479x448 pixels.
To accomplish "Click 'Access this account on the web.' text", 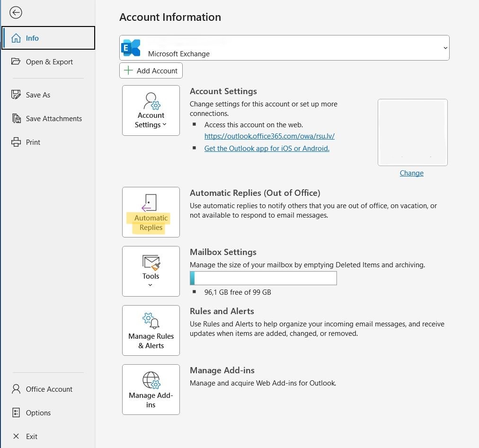I will tap(254, 125).
